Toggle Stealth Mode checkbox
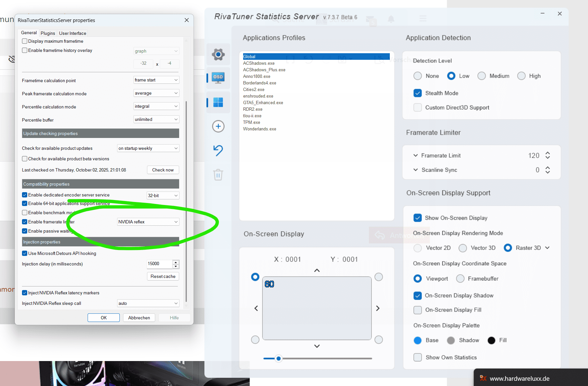 [x=417, y=93]
